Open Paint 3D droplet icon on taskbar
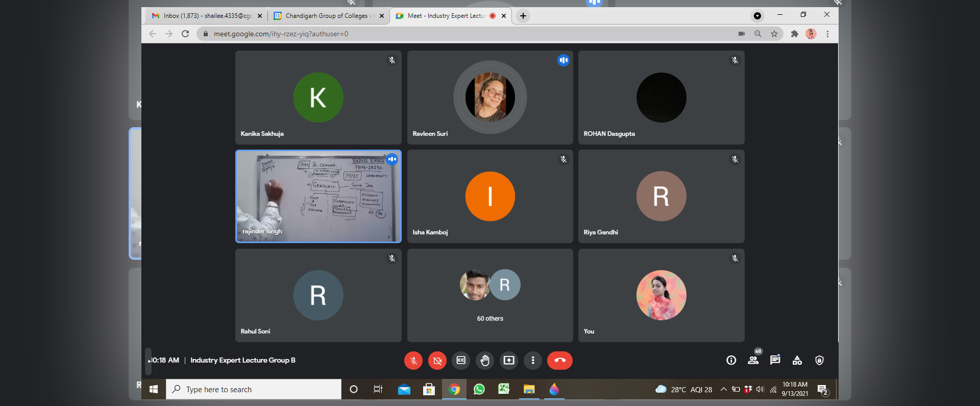980x406 pixels. 554,389
